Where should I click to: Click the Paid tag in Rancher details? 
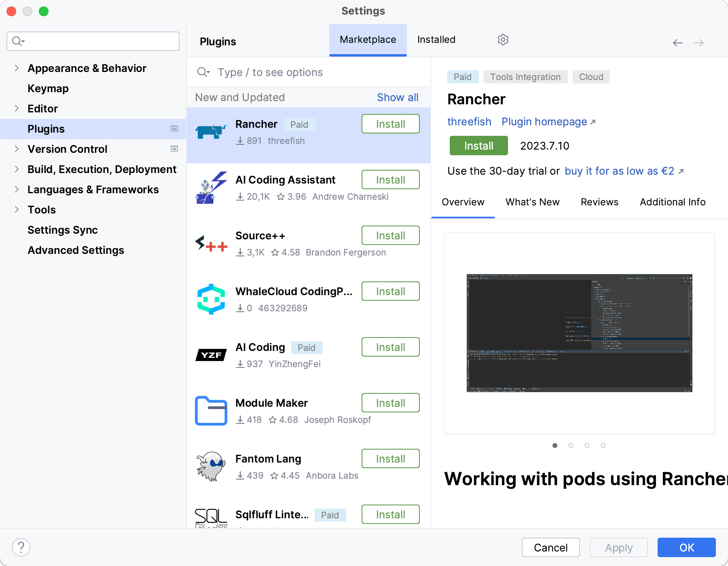tap(463, 77)
